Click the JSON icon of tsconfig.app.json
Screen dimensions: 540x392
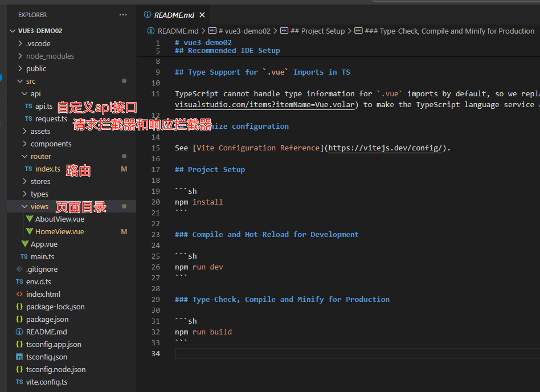pos(19,344)
